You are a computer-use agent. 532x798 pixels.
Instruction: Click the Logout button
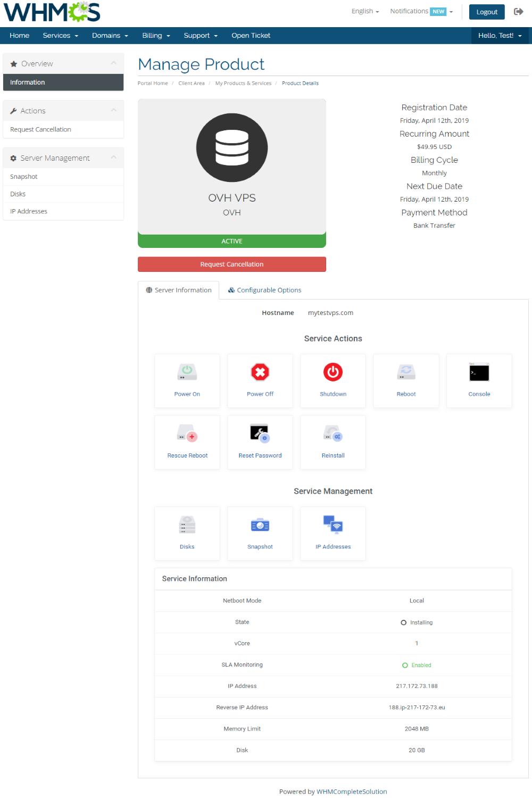point(487,12)
